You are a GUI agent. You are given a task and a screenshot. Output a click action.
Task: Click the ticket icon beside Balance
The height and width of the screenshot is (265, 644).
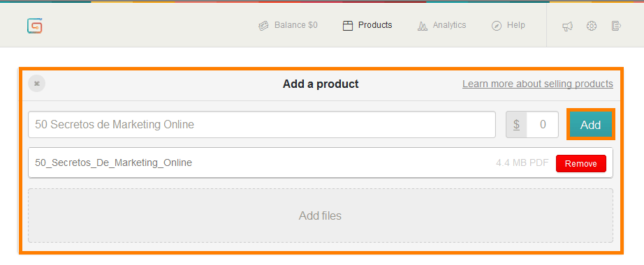pos(263,26)
